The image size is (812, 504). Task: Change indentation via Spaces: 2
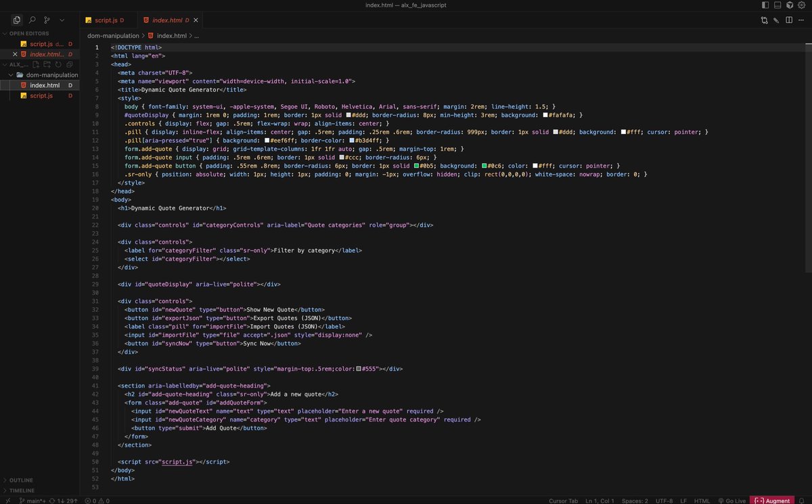635,501
